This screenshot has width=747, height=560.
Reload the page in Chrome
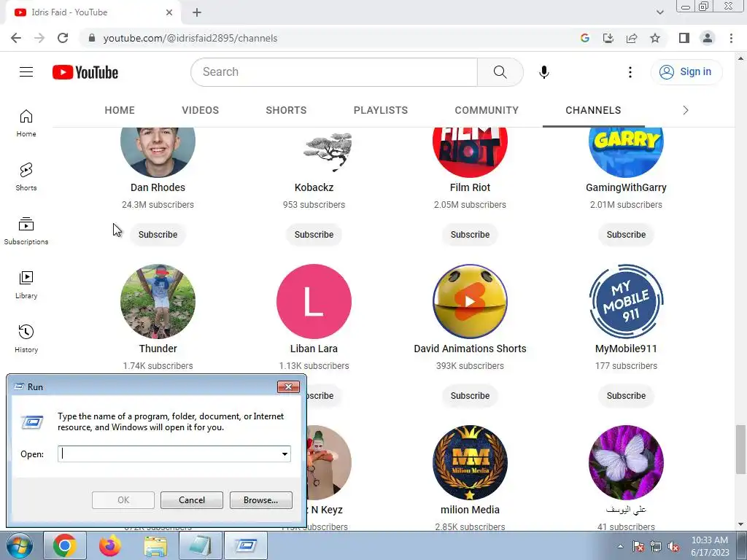[63, 38]
